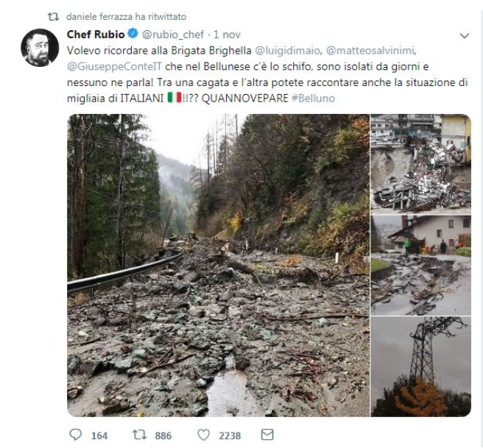Screen dimensions: 483x448
Task: Click the reply speech bubble icon
Action: pyautogui.click(x=76, y=435)
